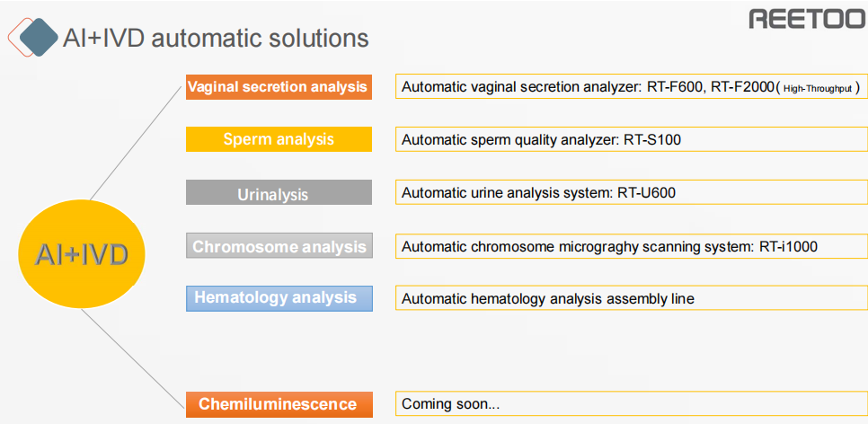Select the Chromosome analysis label
This screenshot has width=868, height=424.
tap(279, 246)
